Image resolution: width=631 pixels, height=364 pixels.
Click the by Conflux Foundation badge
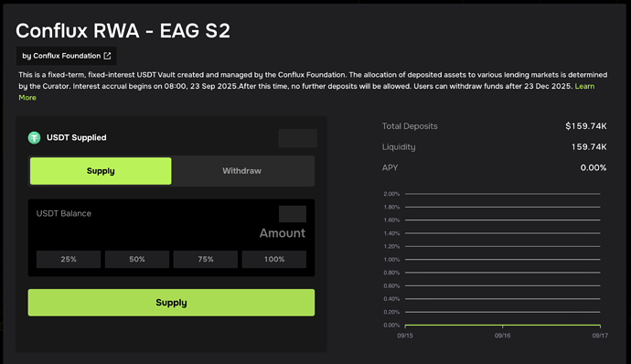(67, 56)
